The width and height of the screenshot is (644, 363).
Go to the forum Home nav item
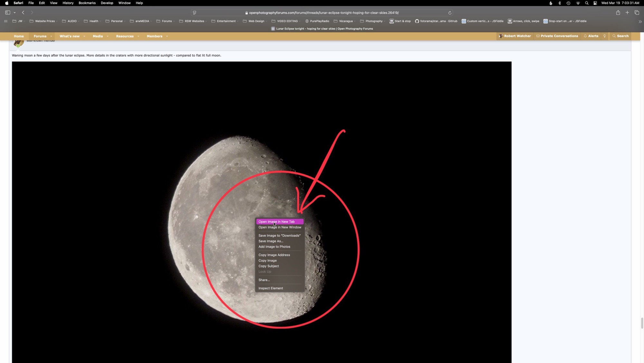pyautogui.click(x=19, y=36)
